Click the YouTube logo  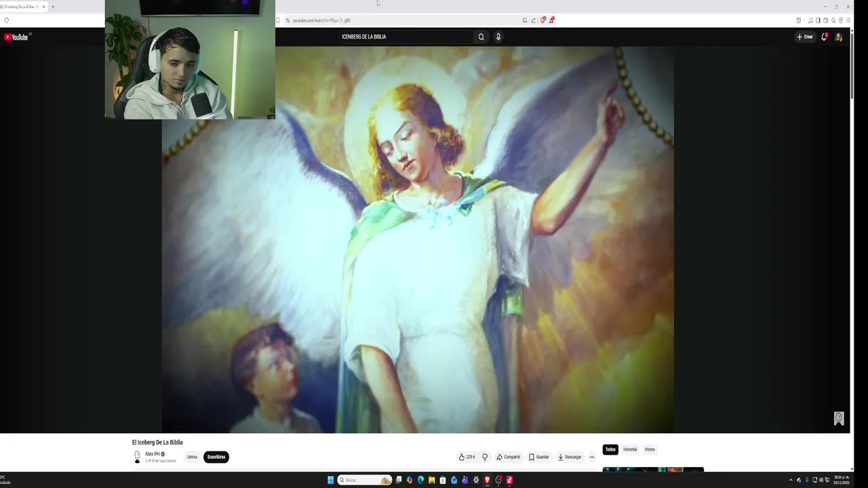tap(16, 37)
